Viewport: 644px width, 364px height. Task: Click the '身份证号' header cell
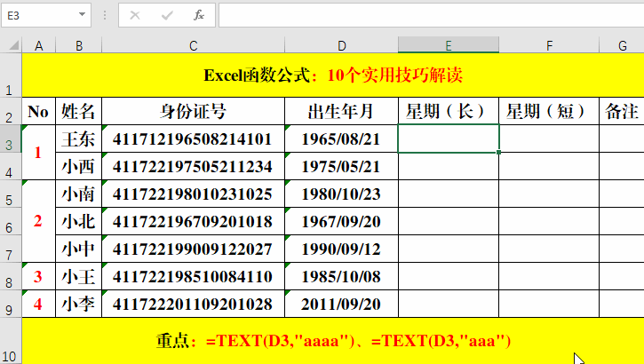193,111
